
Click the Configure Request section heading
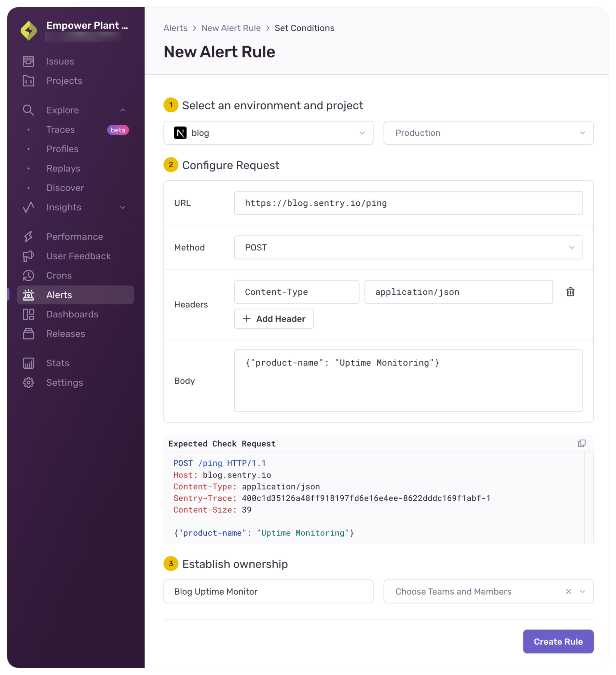(x=231, y=165)
